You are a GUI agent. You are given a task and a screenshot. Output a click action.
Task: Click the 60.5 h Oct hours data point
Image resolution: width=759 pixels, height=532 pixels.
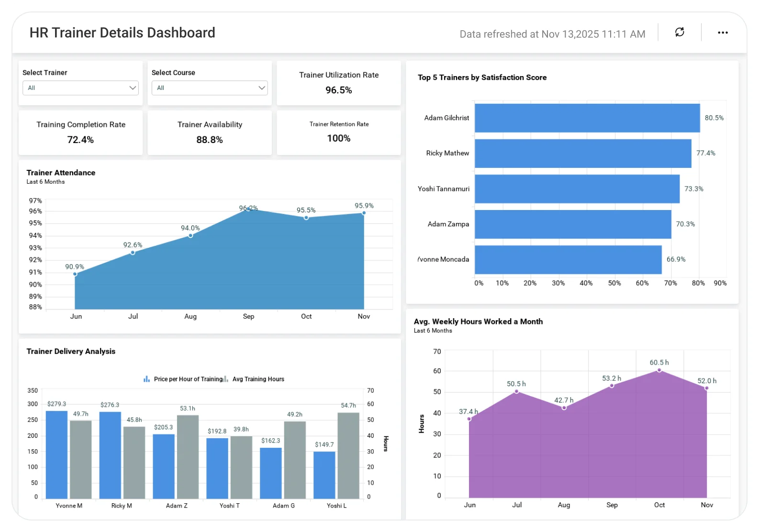[659, 370]
